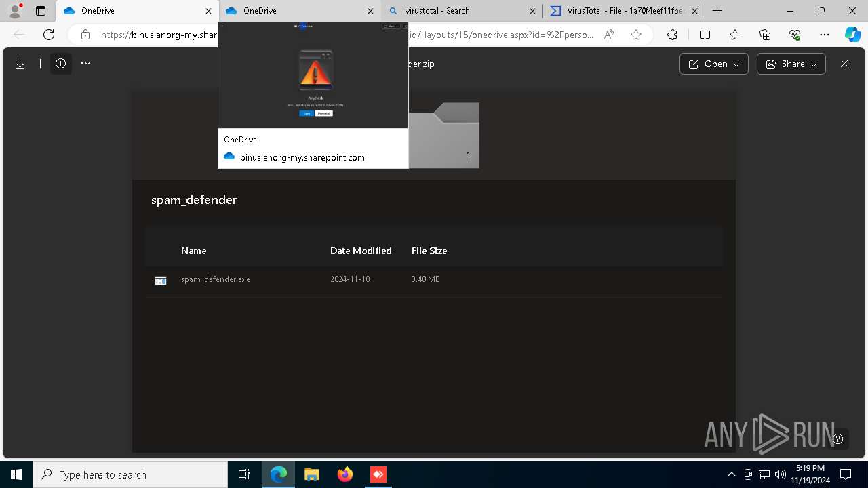The height and width of the screenshot is (488, 868).
Task: View site information lock icon
Action: tap(85, 35)
